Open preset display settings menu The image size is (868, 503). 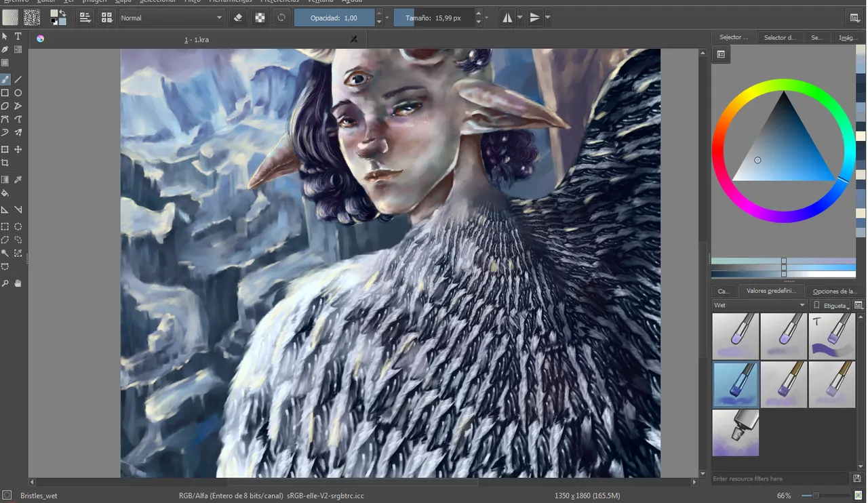point(859,306)
